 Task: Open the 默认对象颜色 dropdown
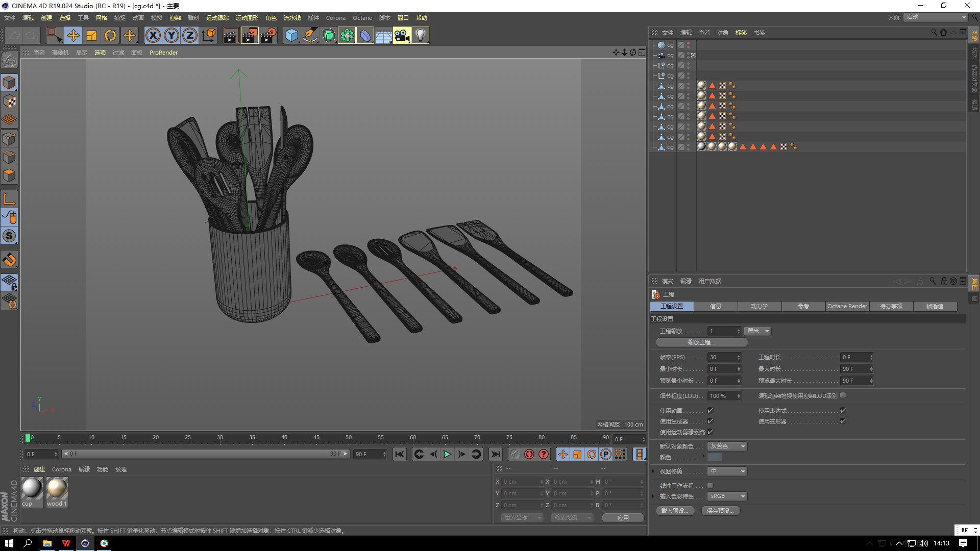pos(727,446)
